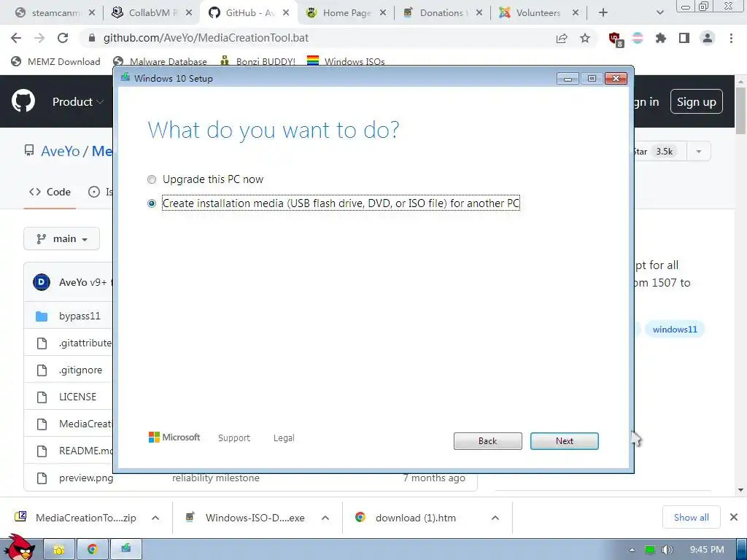Image resolution: width=747 pixels, height=560 pixels.
Task: Expand MediaCreationTo...zip download options
Action: 155,518
